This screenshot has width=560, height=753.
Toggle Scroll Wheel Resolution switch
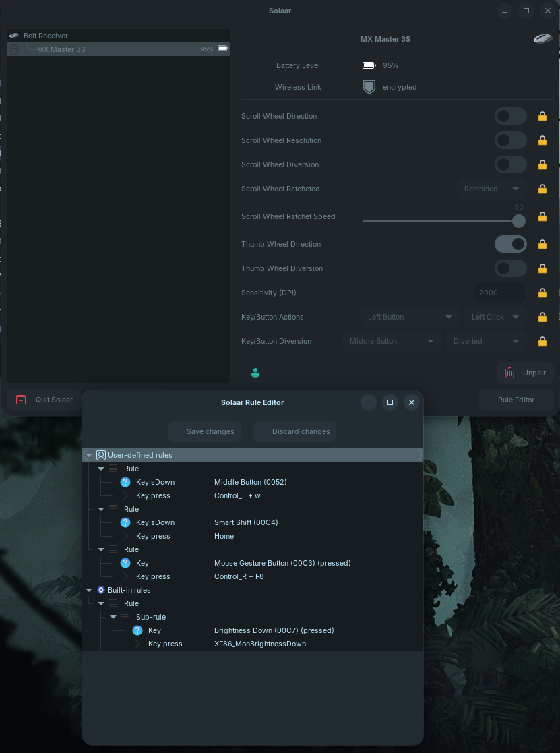511,140
